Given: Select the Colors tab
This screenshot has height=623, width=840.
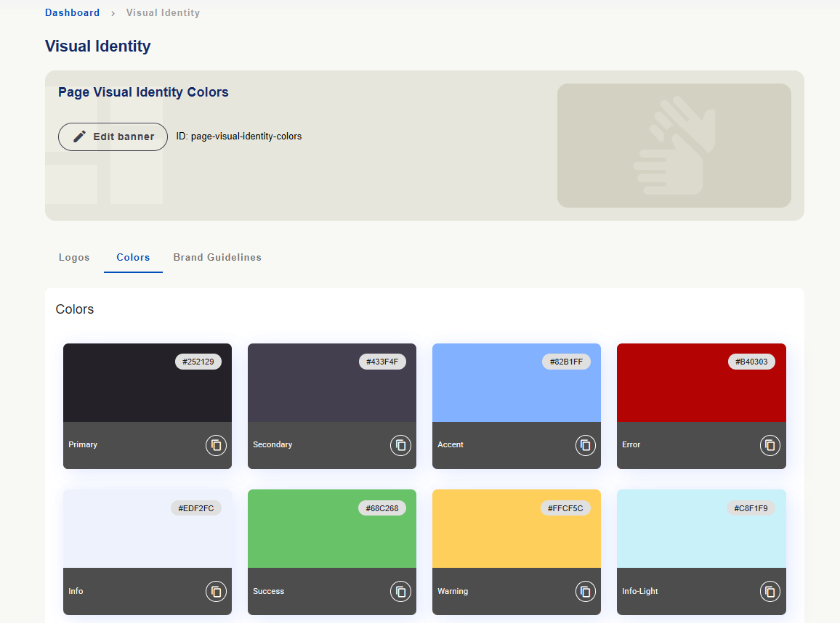Looking at the screenshot, I should pos(133,258).
